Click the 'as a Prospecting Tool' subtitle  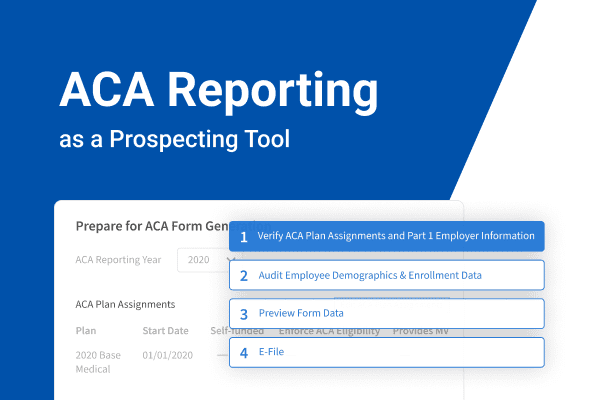coord(174,139)
